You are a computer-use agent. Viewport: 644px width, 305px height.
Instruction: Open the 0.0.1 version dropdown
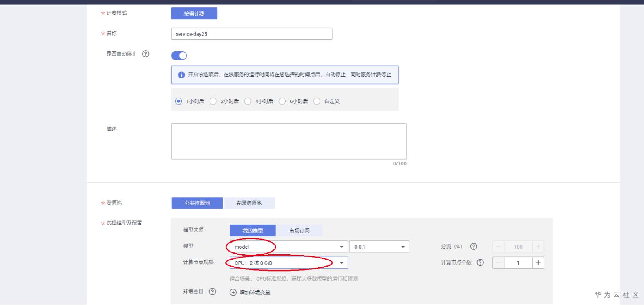(379, 247)
